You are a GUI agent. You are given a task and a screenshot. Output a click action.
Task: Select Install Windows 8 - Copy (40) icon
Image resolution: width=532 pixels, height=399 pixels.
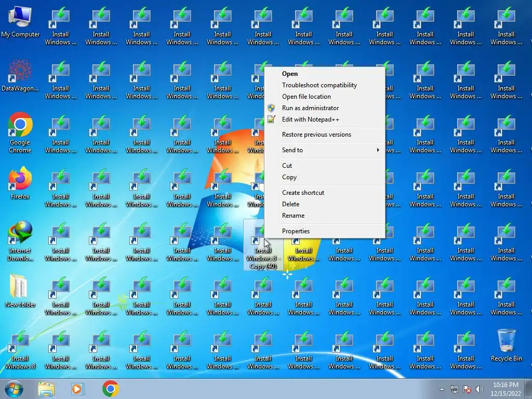[263, 245]
